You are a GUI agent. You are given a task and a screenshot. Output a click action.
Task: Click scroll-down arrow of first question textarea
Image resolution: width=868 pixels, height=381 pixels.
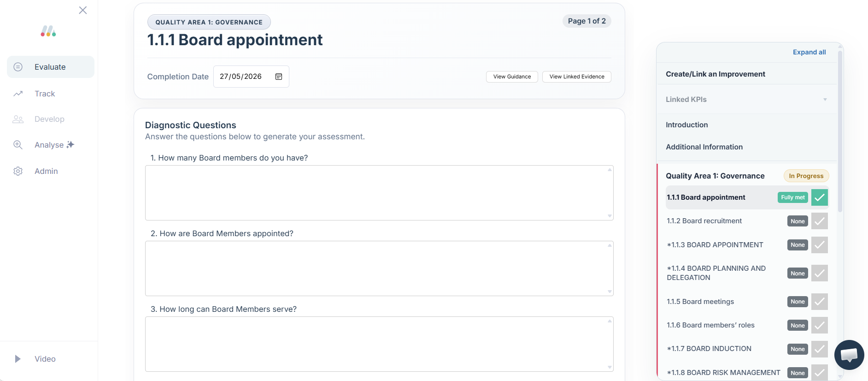tap(610, 216)
